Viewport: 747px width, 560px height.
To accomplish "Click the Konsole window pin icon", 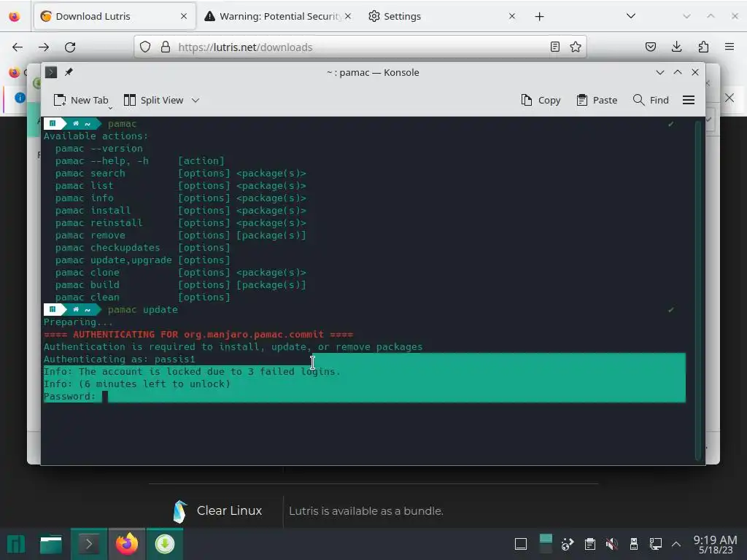I will (x=69, y=72).
